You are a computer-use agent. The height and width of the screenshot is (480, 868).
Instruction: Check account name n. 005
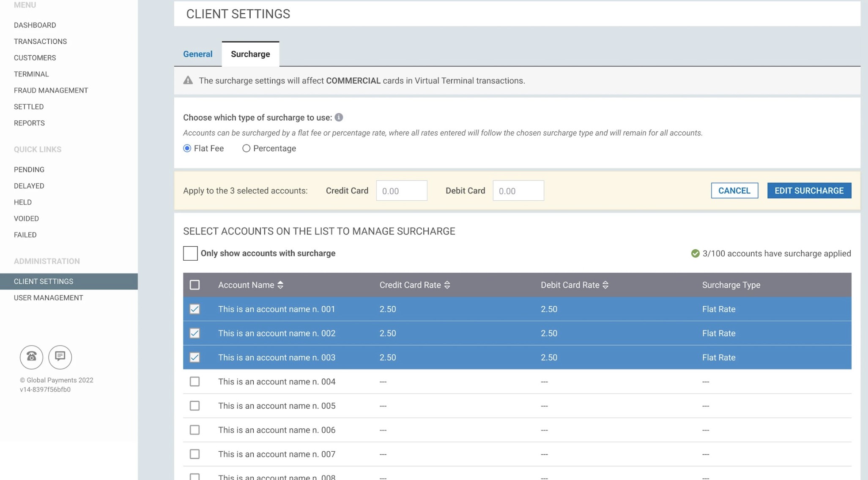click(x=194, y=406)
